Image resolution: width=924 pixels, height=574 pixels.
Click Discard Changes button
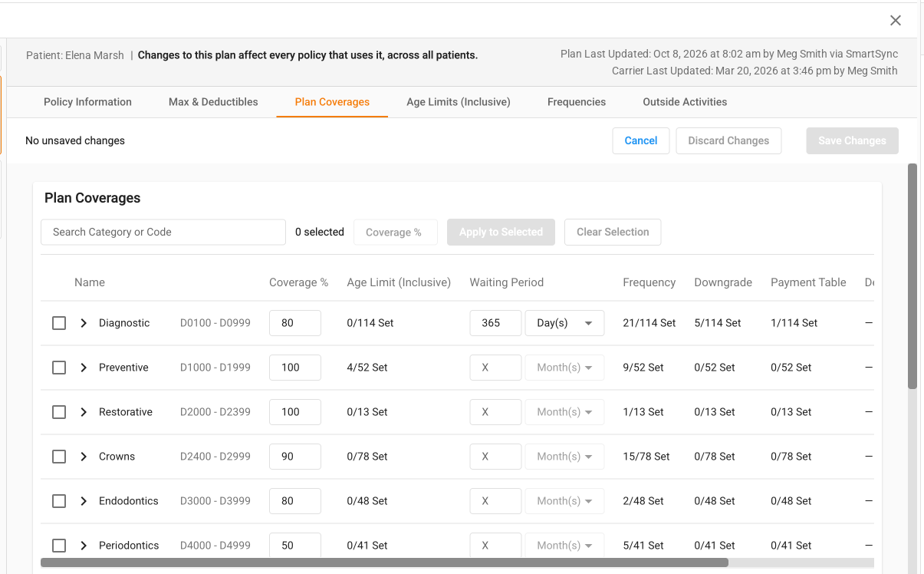tap(728, 140)
